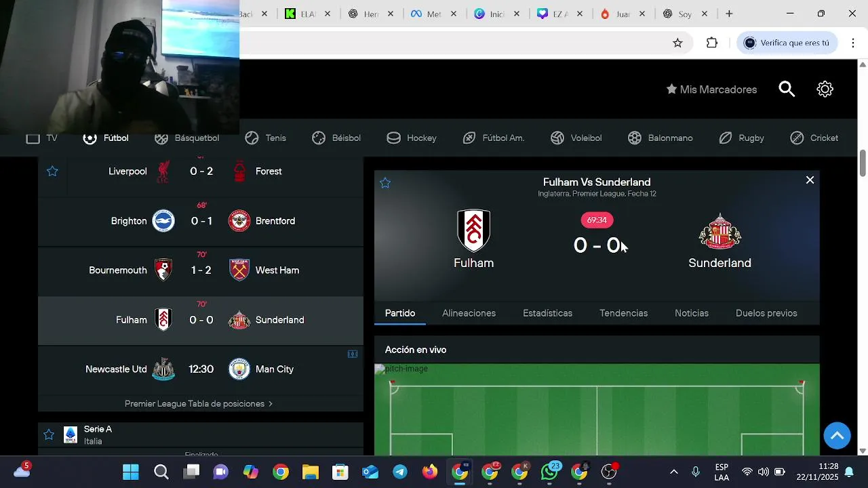Open the site settings gear icon
This screenshot has width=868, height=488.
[825, 89]
